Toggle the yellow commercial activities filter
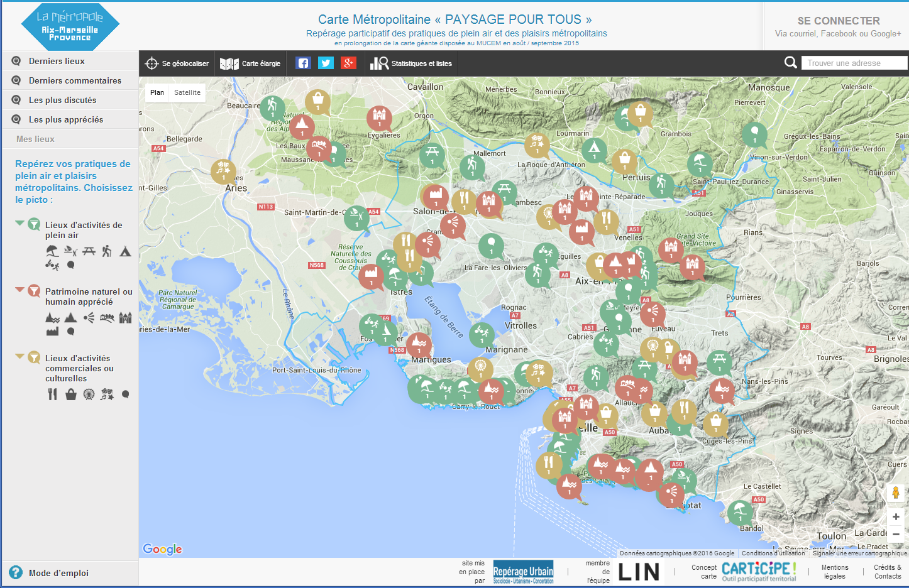909x588 pixels. tap(34, 357)
